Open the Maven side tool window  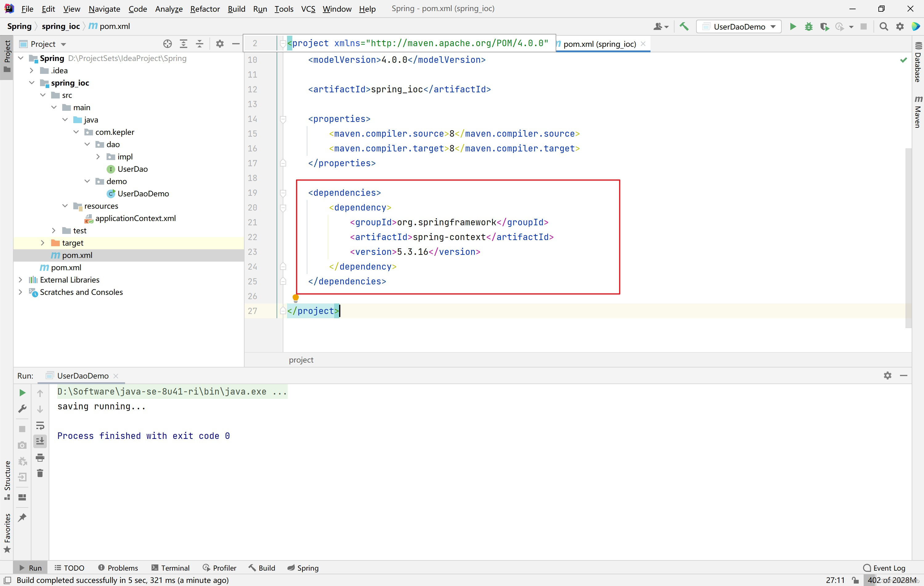coord(918,112)
